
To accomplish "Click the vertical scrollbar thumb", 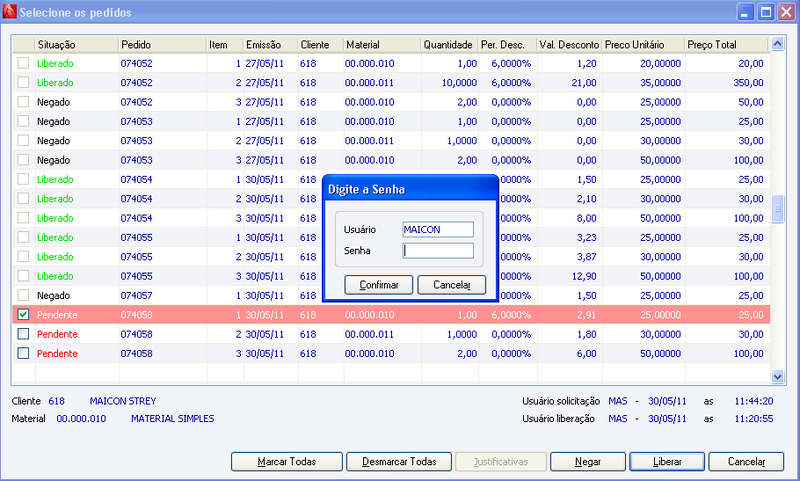I will [777, 209].
